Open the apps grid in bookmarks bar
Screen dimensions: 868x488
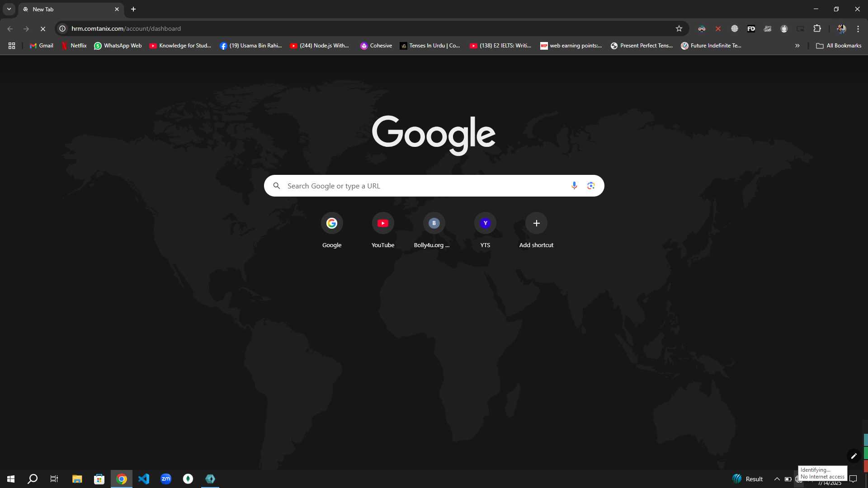tap(12, 46)
